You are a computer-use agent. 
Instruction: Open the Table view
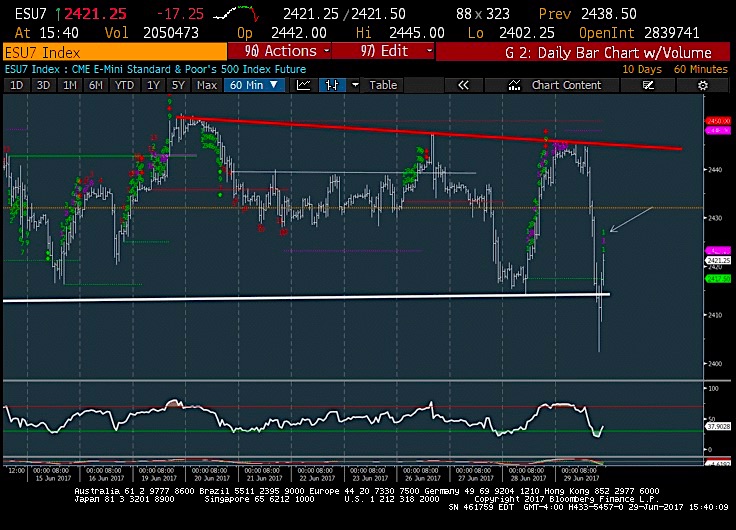point(383,85)
